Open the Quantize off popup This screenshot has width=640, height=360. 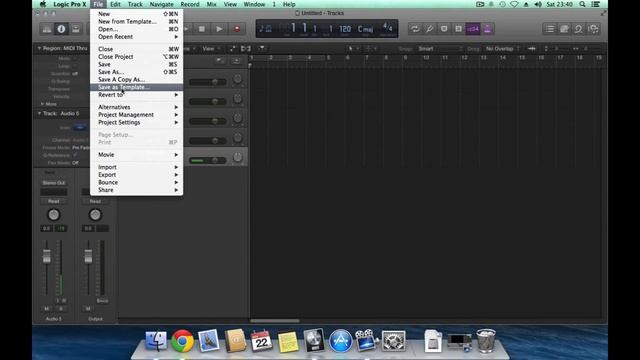[75, 74]
